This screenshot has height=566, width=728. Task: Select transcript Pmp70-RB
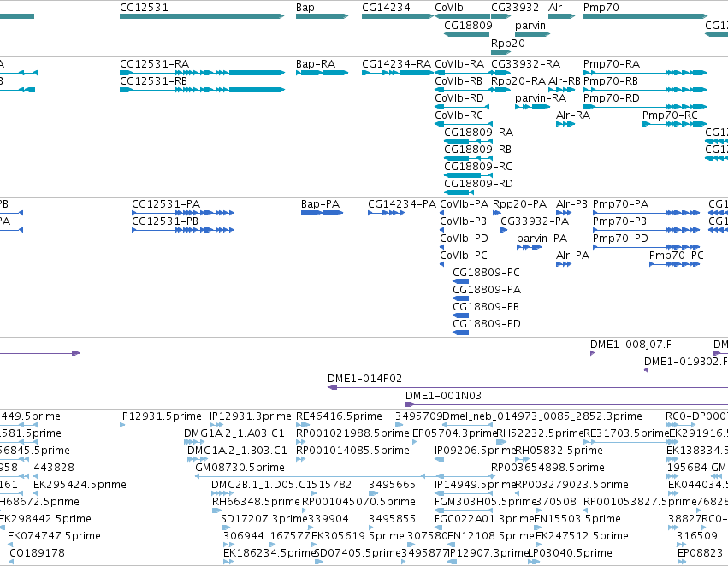611,80
